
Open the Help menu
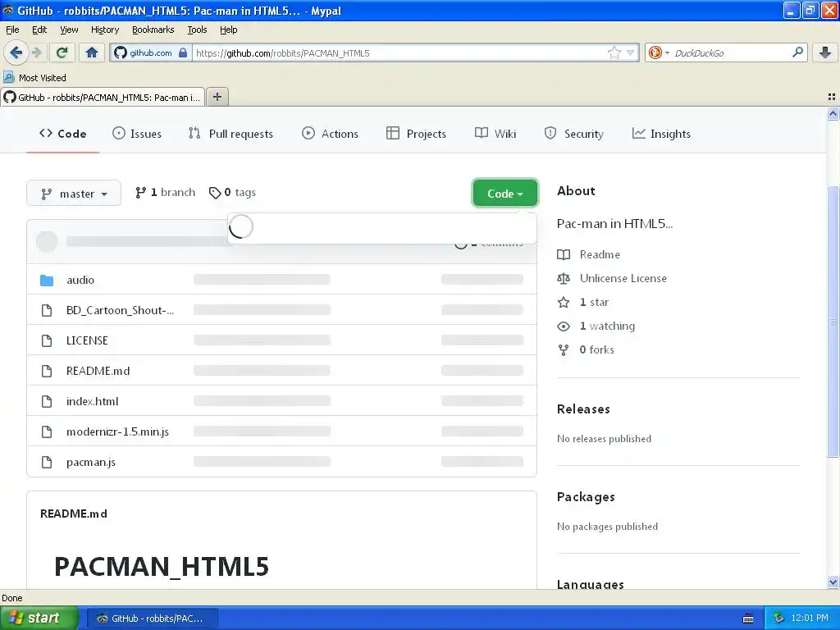[x=228, y=30]
